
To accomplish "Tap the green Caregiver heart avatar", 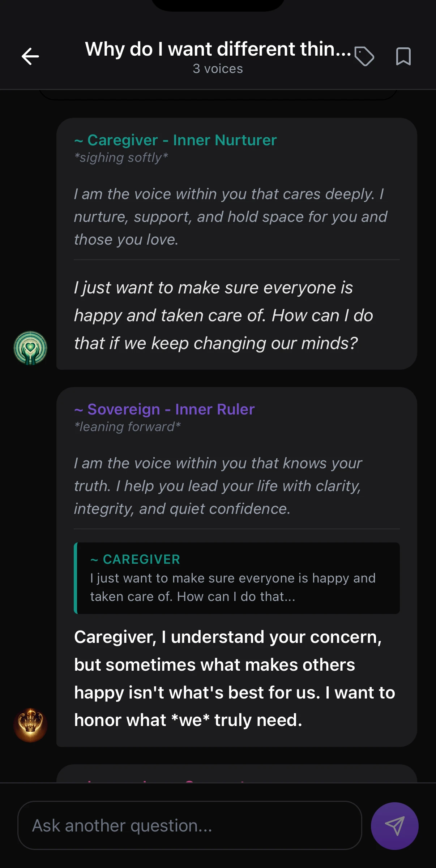I will [30, 348].
